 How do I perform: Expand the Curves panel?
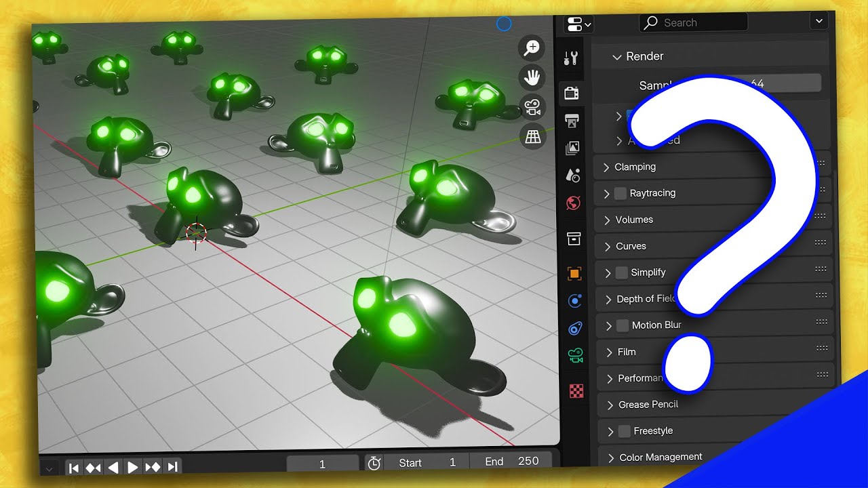(608, 247)
